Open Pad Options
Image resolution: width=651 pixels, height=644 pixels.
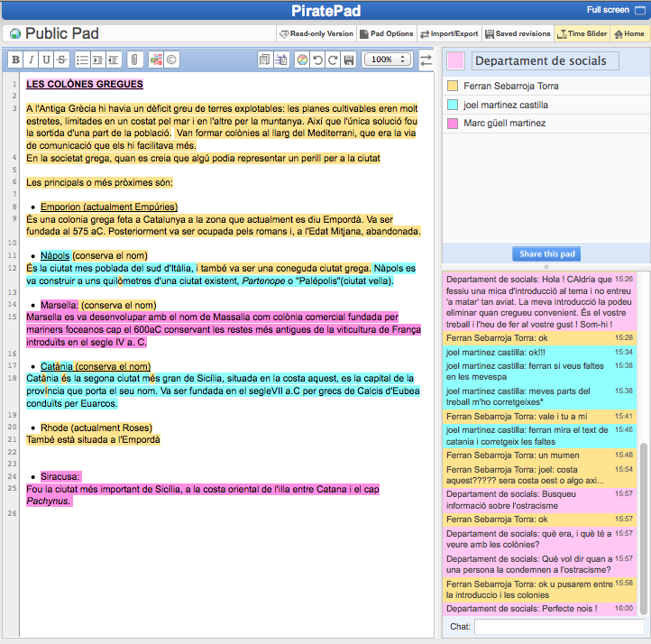[x=387, y=34]
